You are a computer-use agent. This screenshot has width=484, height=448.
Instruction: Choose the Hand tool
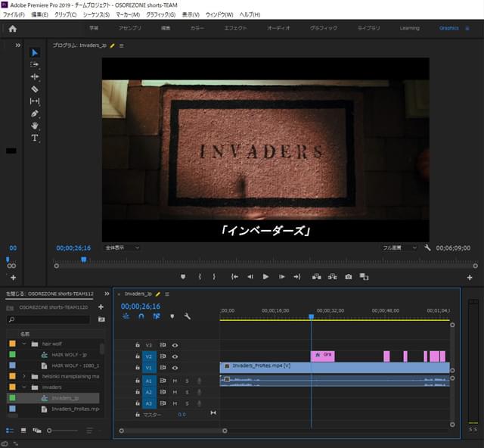(35, 126)
